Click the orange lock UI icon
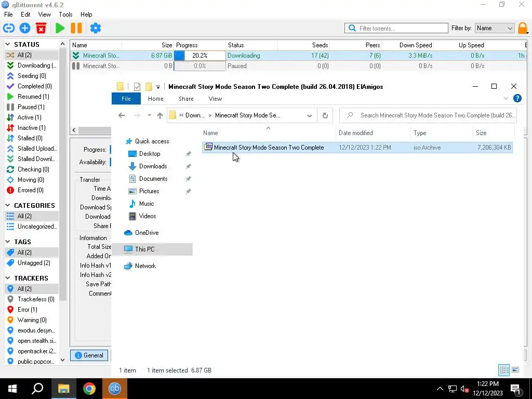The height and width of the screenshot is (399, 532). [523, 28]
